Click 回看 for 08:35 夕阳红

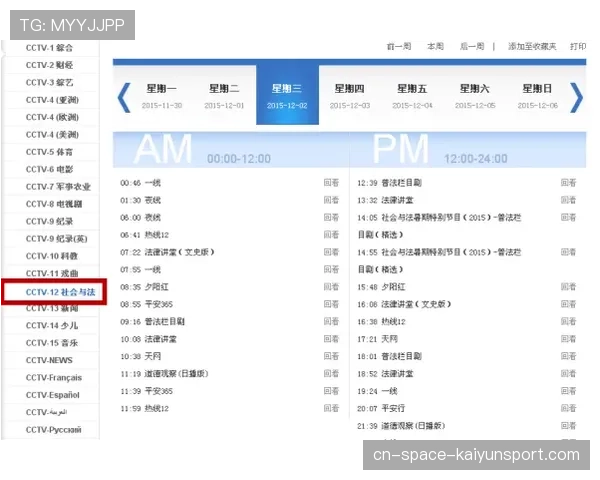tap(331, 287)
